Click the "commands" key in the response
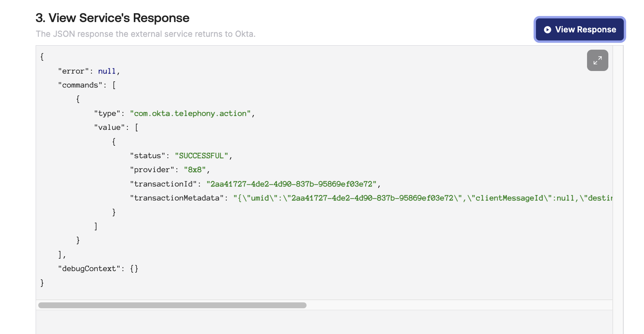Image resolution: width=644 pixels, height=334 pixels. [80, 85]
